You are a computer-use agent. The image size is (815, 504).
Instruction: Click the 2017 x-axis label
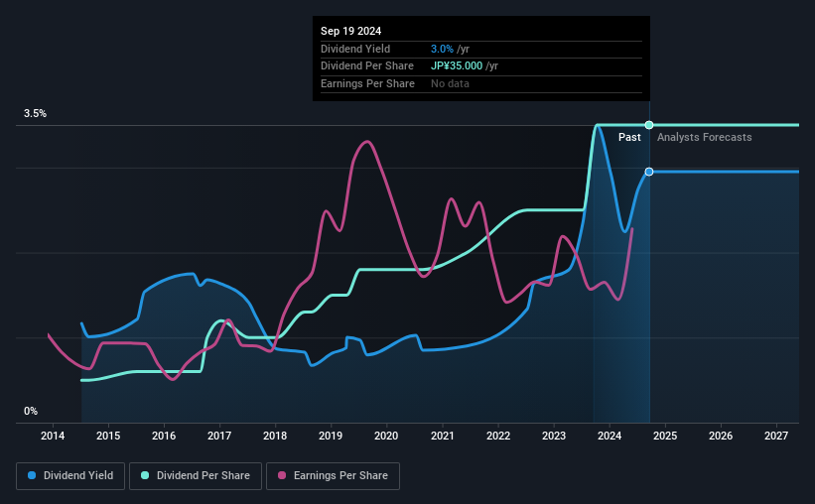(219, 436)
